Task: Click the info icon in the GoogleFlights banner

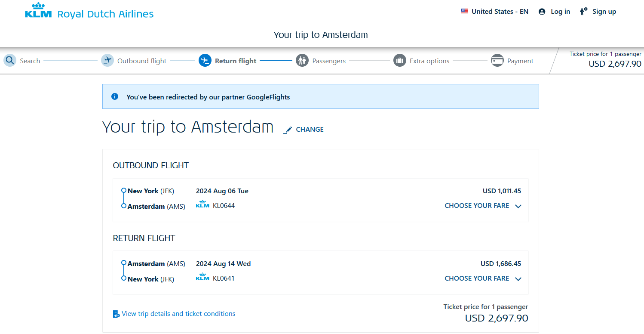Action: (x=115, y=96)
